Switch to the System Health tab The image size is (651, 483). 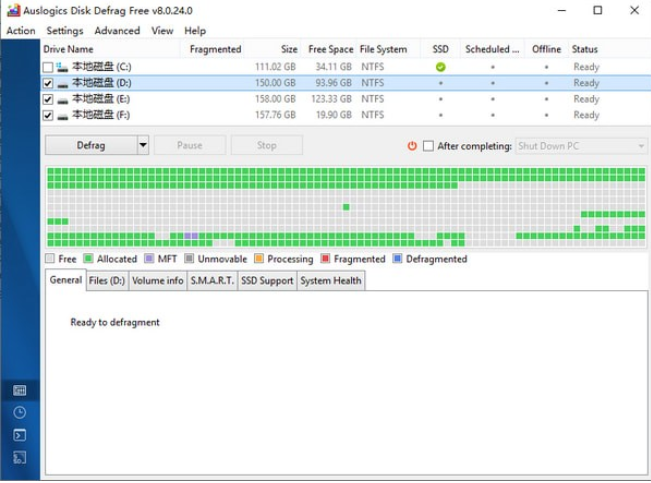tap(331, 281)
